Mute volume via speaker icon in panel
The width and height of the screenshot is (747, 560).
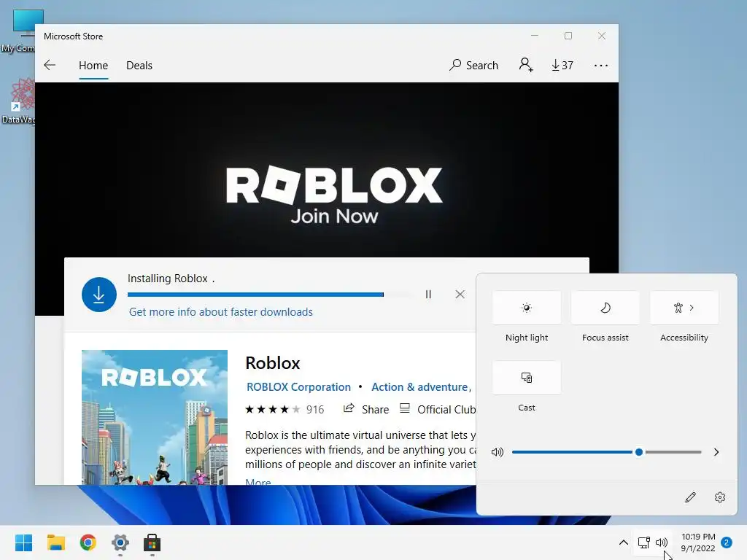click(498, 452)
